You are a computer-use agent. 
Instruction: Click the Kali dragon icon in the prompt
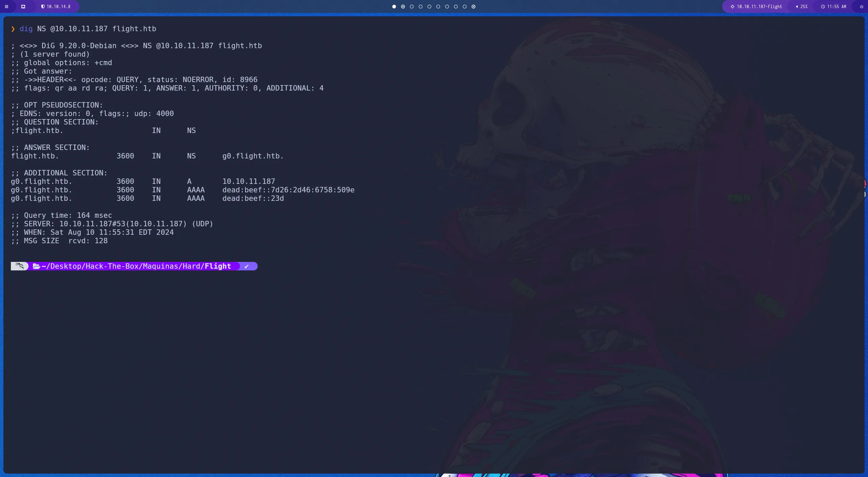(x=19, y=266)
